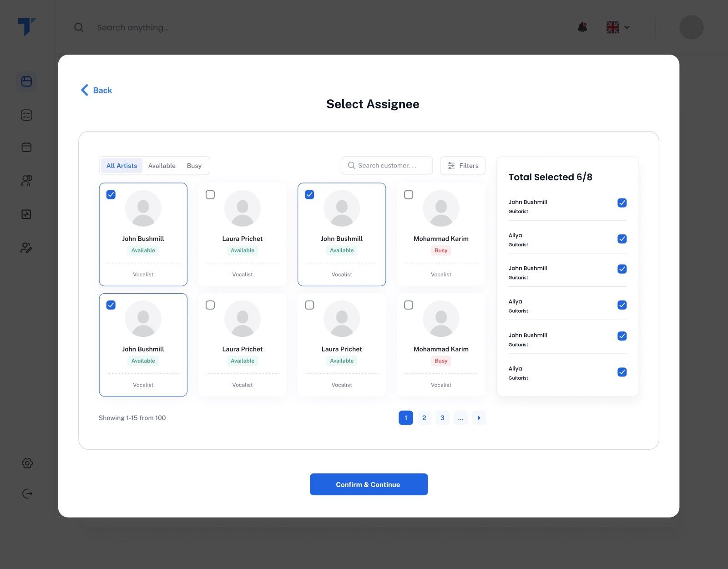Select page 1 in pagination
728x569 pixels.
tap(406, 418)
